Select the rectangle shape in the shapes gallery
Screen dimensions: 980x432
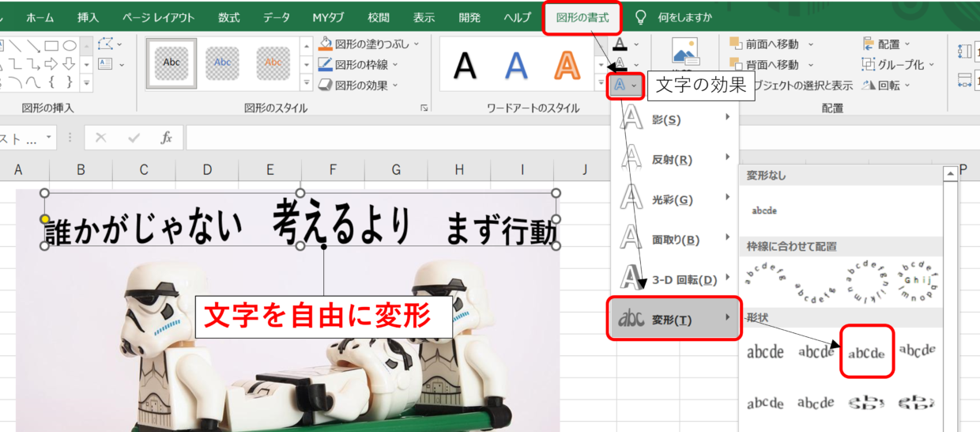coord(51,45)
